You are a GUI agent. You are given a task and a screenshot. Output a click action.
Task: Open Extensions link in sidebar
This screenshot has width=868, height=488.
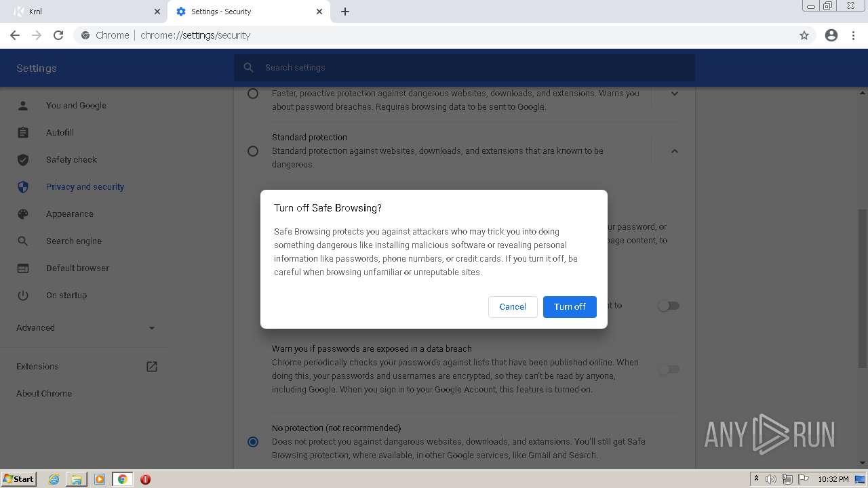[x=37, y=366]
